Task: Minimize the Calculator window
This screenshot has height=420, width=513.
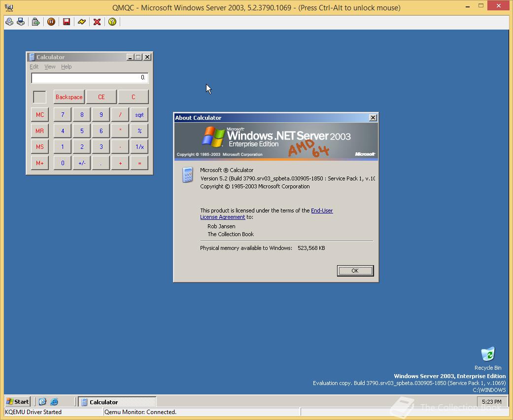Action: coord(130,57)
